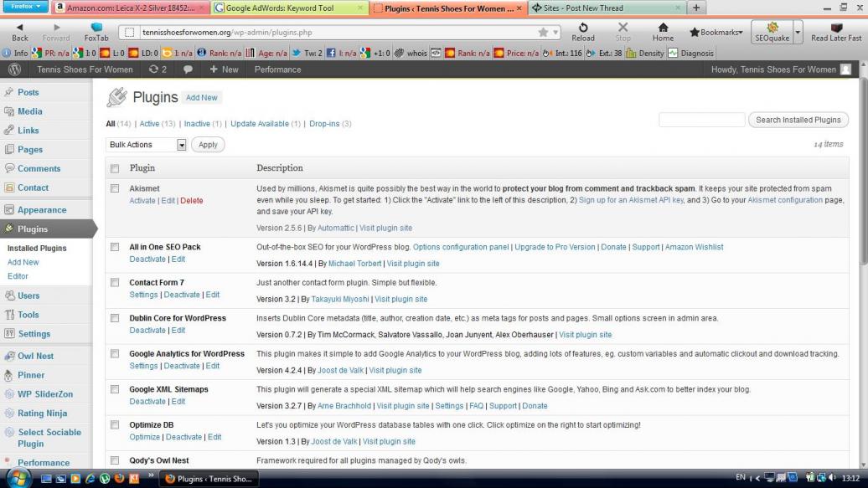Check the Google Analytics for WordPress checkbox
Image resolution: width=868 pixels, height=488 pixels.
[115, 353]
